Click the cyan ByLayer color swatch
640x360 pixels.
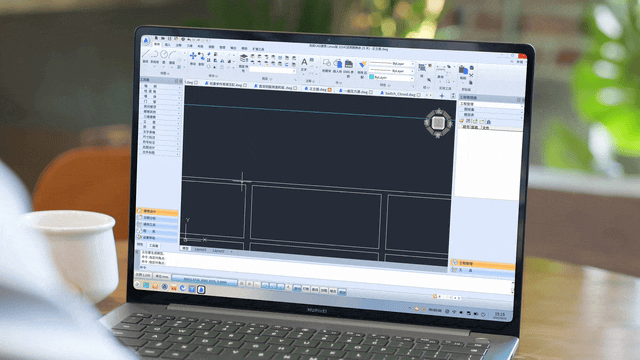371,77
